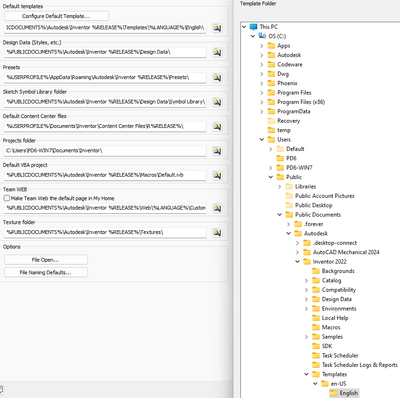Click Team Web path browse icon
400x398 pixels.
tap(217, 208)
